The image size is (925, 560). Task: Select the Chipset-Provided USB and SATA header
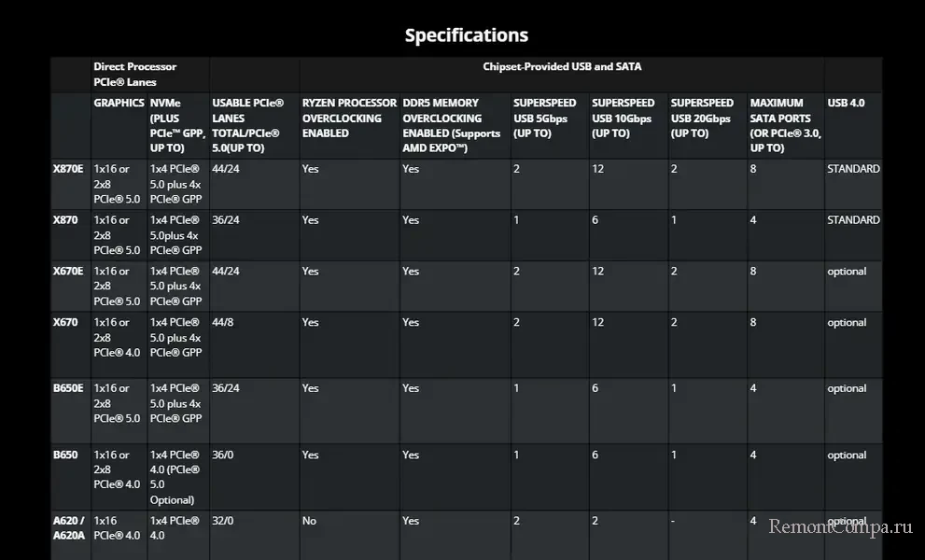562,67
